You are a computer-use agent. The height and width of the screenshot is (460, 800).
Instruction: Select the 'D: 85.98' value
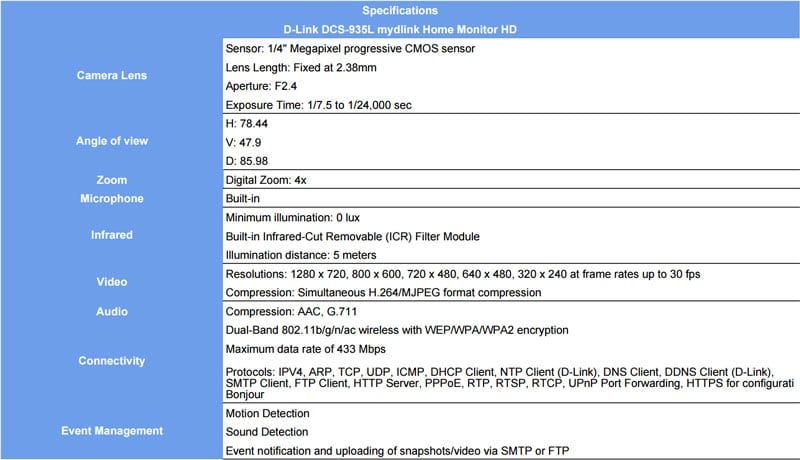point(246,161)
